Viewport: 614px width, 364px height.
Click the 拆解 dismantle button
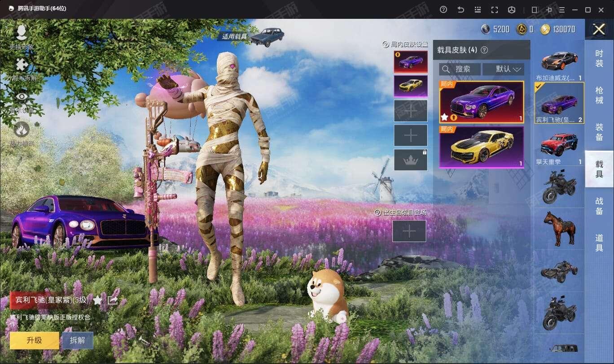[77, 340]
